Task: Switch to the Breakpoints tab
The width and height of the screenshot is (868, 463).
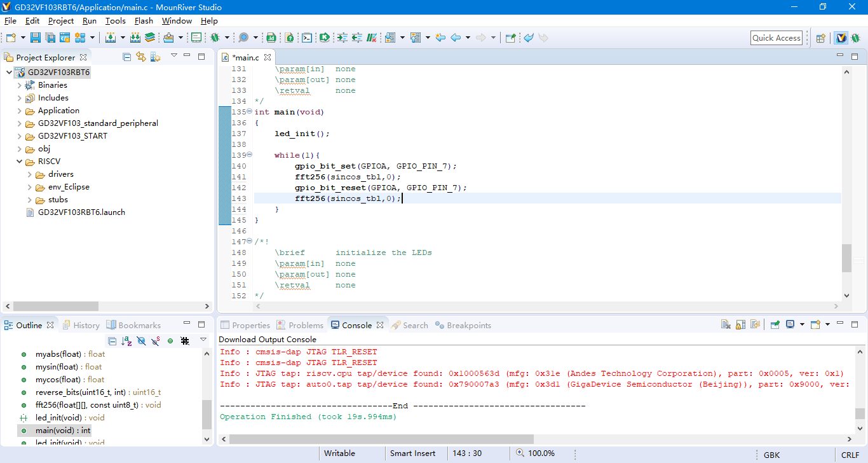Action: pos(463,325)
